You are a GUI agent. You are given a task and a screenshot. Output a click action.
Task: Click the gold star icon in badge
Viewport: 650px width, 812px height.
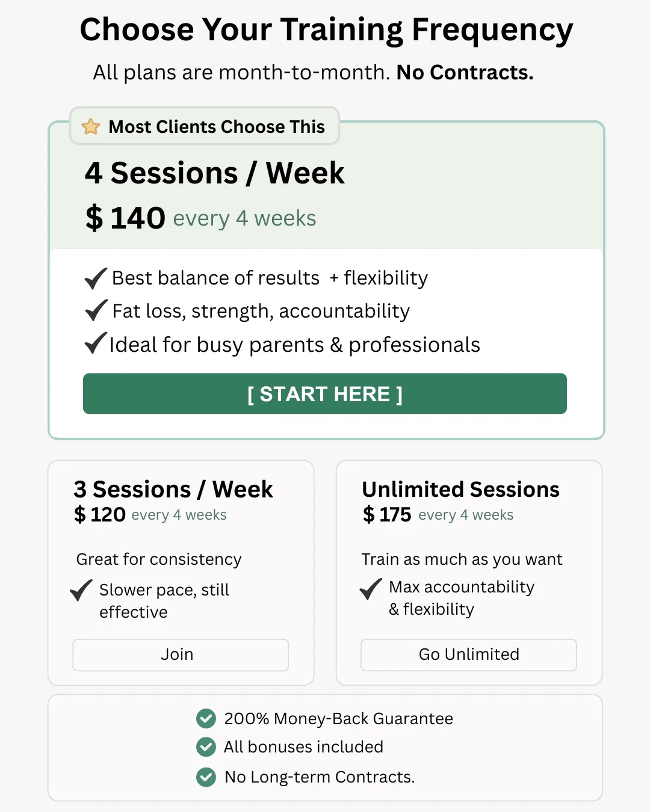coord(91,126)
